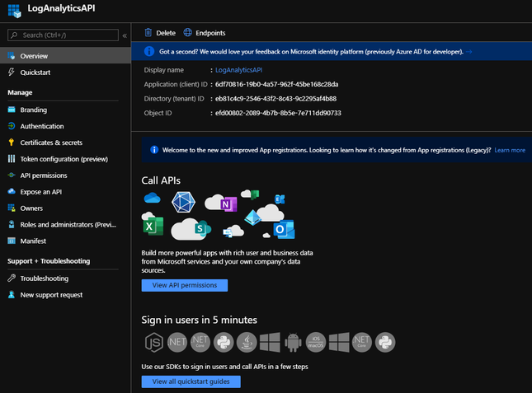Screen dimensions: 532x393
Task: Select the Overview menu item
Action: point(65,56)
